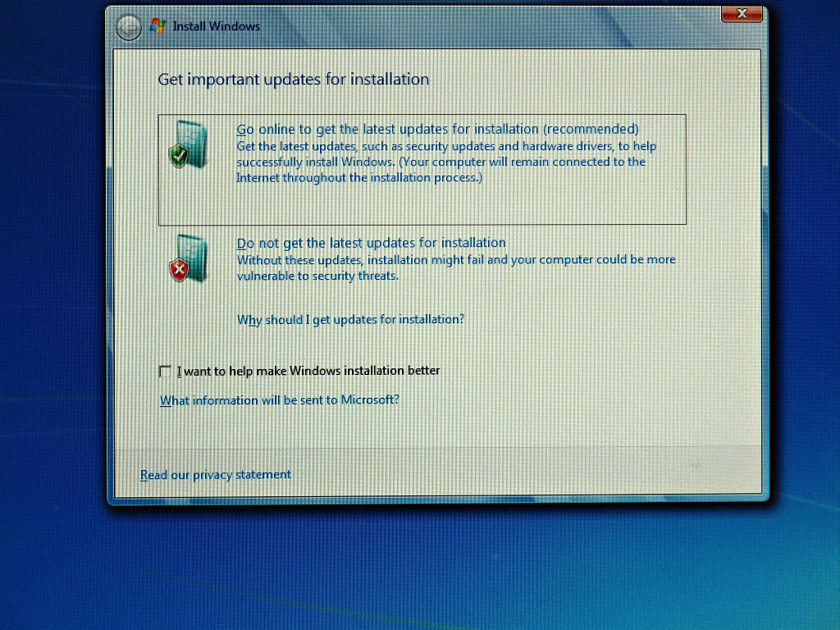The image size is (840, 630).
Task: Click the 'Get important updates for installation' heading
Action: (x=293, y=80)
